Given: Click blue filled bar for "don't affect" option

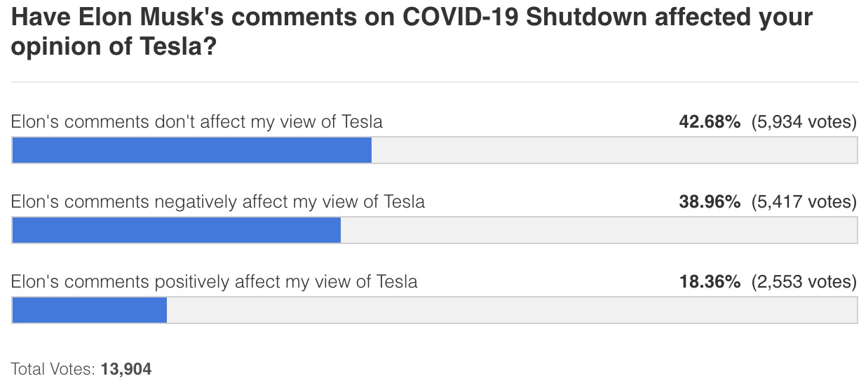Looking at the screenshot, I should (x=191, y=150).
